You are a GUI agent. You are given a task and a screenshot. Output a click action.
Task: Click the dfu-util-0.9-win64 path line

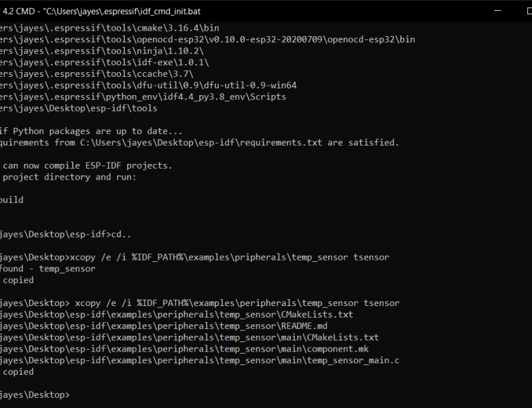click(148, 85)
